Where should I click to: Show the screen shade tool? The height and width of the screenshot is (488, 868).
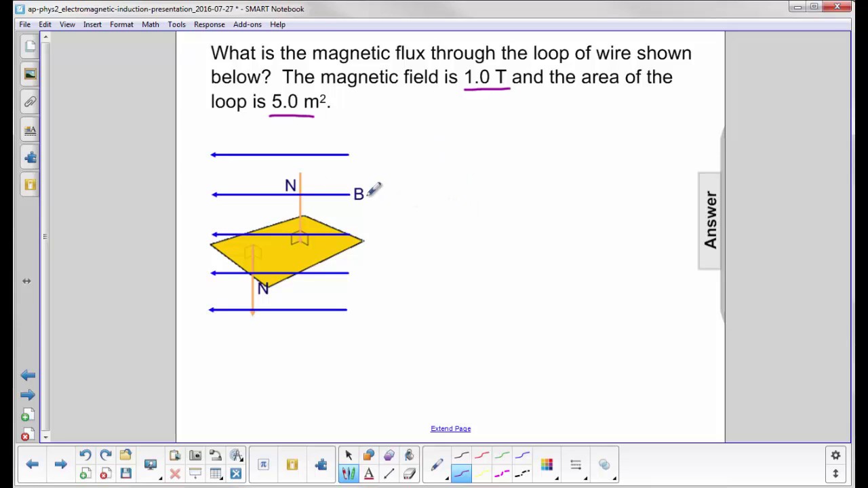click(195, 474)
